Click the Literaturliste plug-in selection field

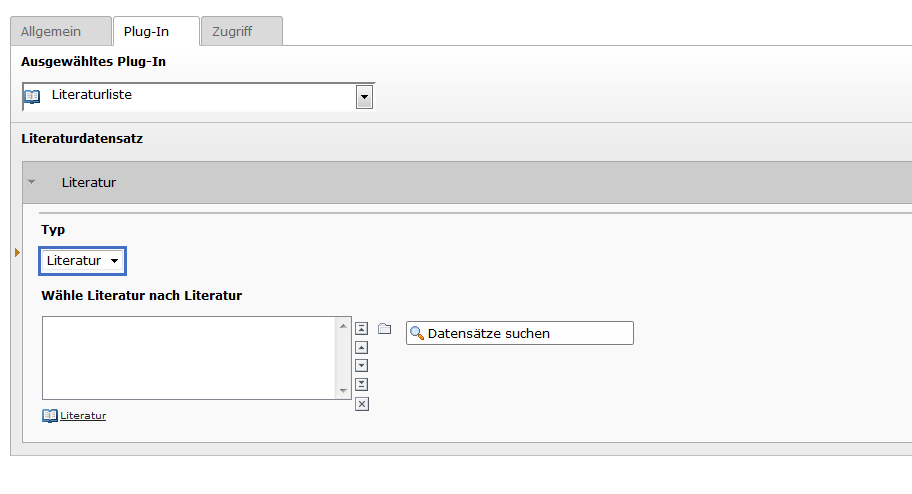point(190,96)
